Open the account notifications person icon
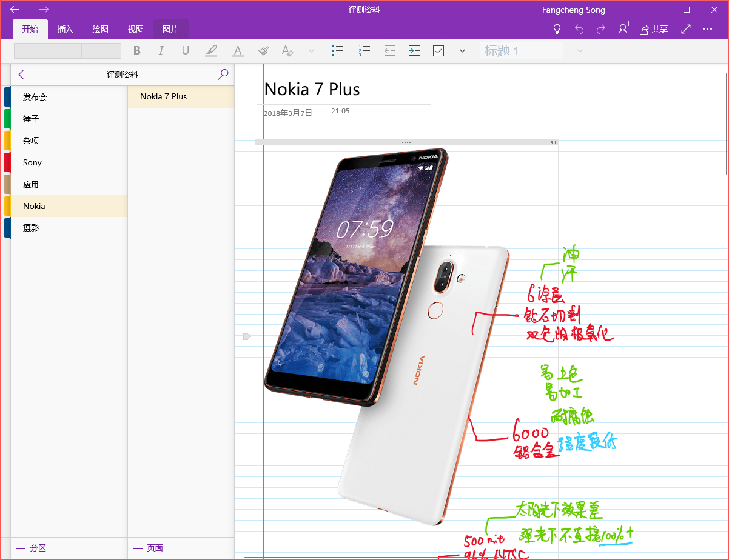Image resolution: width=729 pixels, height=560 pixels. pyautogui.click(x=623, y=28)
